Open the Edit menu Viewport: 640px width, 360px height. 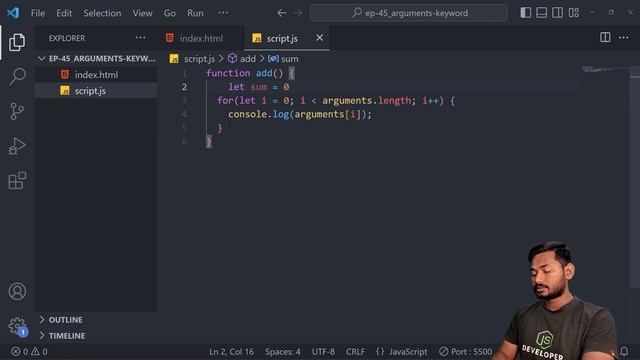pyautogui.click(x=64, y=13)
